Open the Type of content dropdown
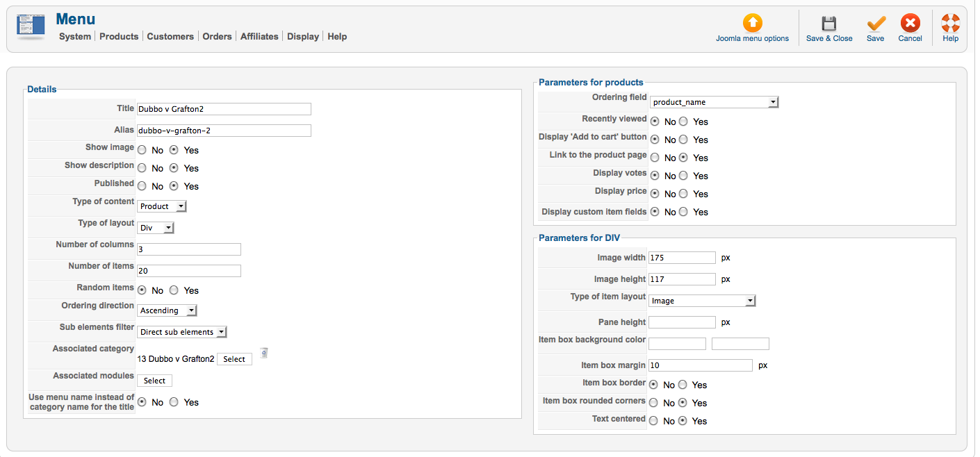Screen dimensions: 980x457 (162, 206)
